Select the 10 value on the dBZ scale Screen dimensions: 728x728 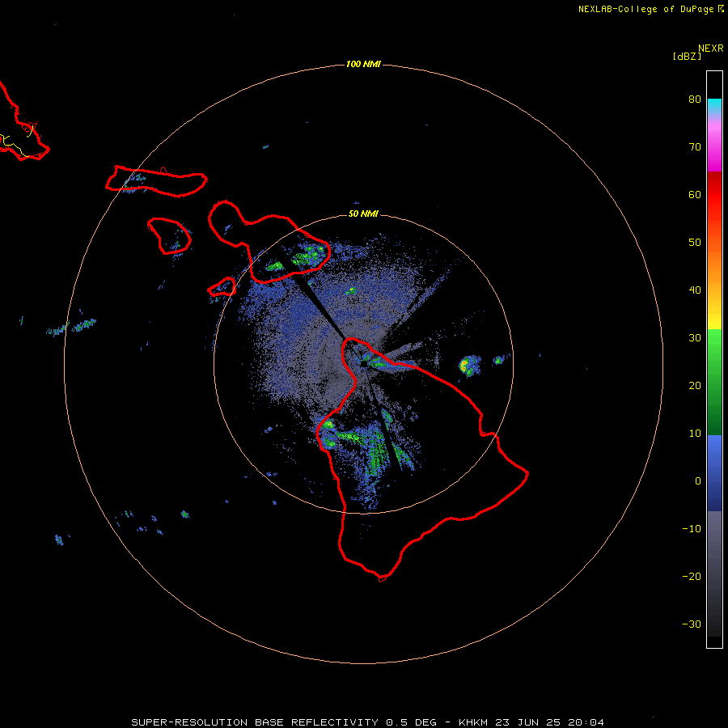pyautogui.click(x=695, y=434)
